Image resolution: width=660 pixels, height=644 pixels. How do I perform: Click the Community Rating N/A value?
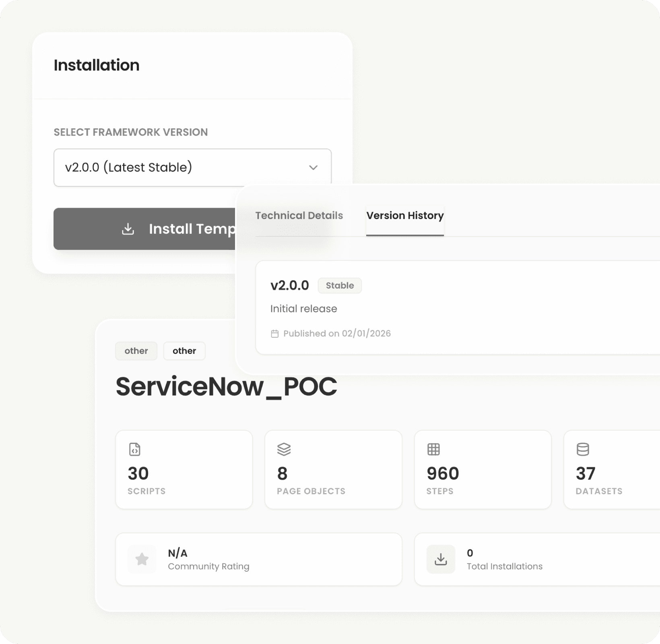(x=177, y=553)
